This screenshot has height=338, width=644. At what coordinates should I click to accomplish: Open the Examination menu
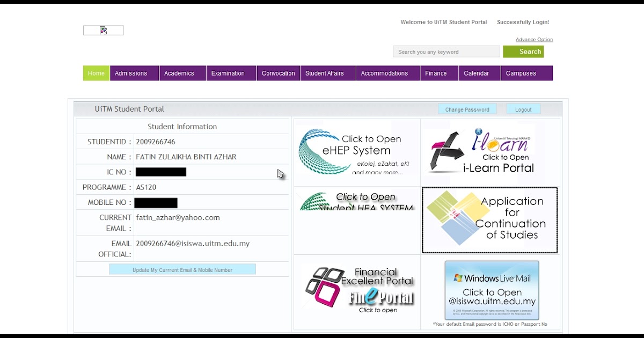pyautogui.click(x=231, y=73)
